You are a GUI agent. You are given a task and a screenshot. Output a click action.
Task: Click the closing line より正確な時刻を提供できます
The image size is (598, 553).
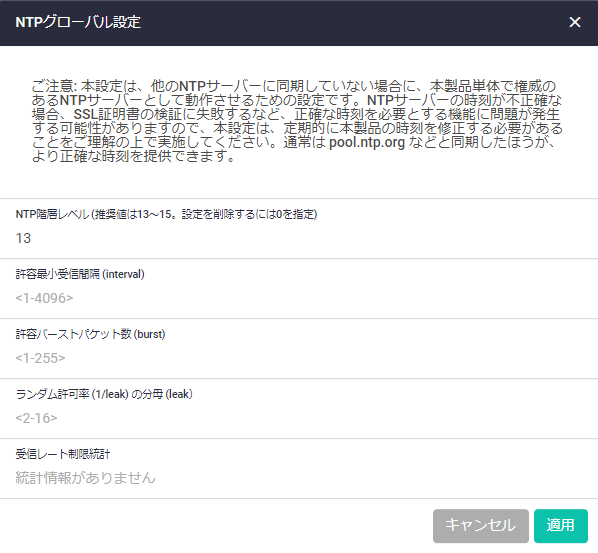[133, 156]
